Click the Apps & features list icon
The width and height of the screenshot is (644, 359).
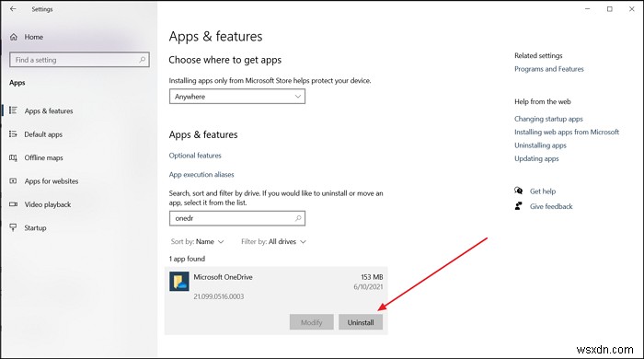13,110
